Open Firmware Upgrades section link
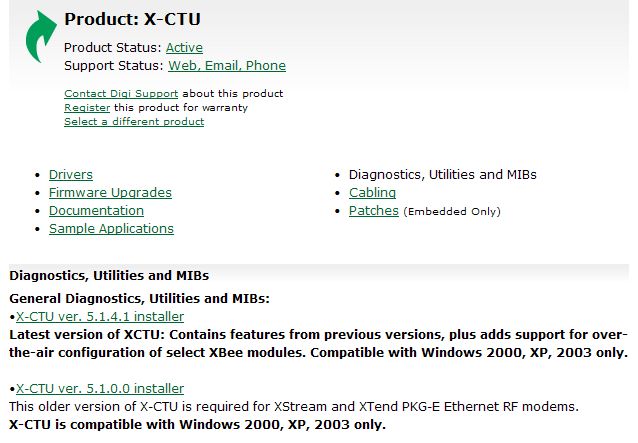 [x=110, y=192]
